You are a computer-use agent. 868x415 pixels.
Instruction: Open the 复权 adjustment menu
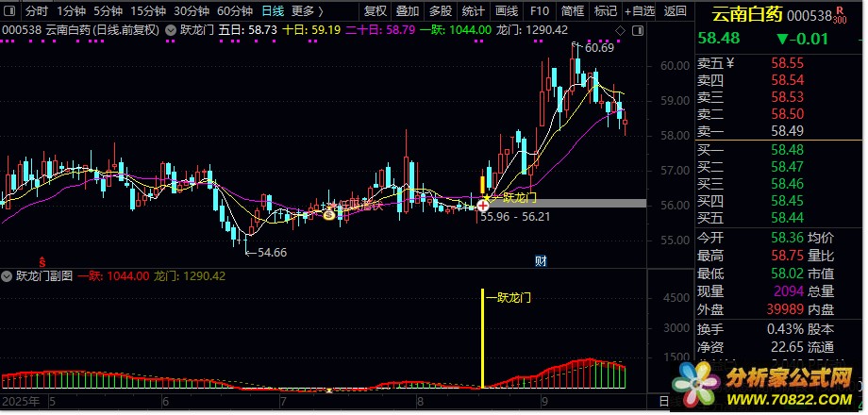pos(375,10)
